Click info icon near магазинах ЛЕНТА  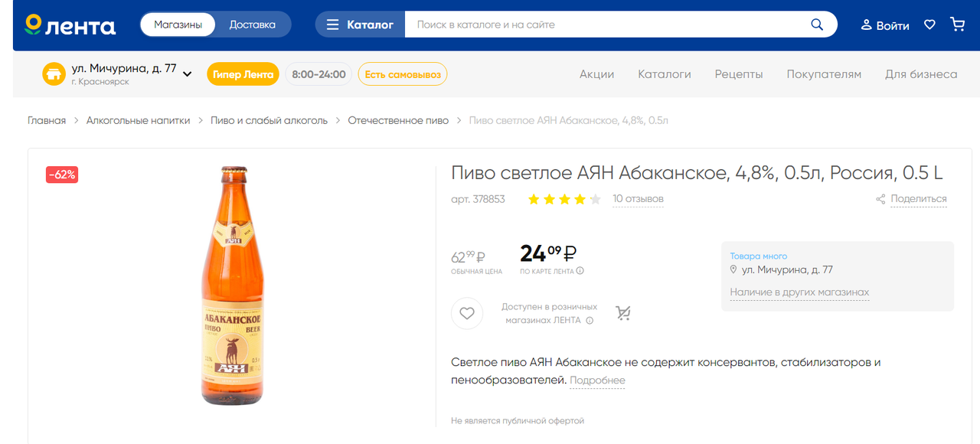[x=590, y=321]
